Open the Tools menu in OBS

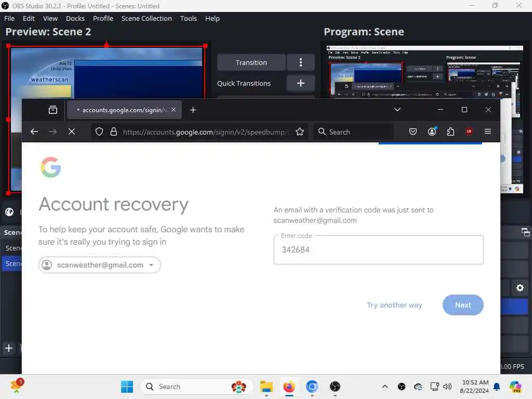pos(188,18)
